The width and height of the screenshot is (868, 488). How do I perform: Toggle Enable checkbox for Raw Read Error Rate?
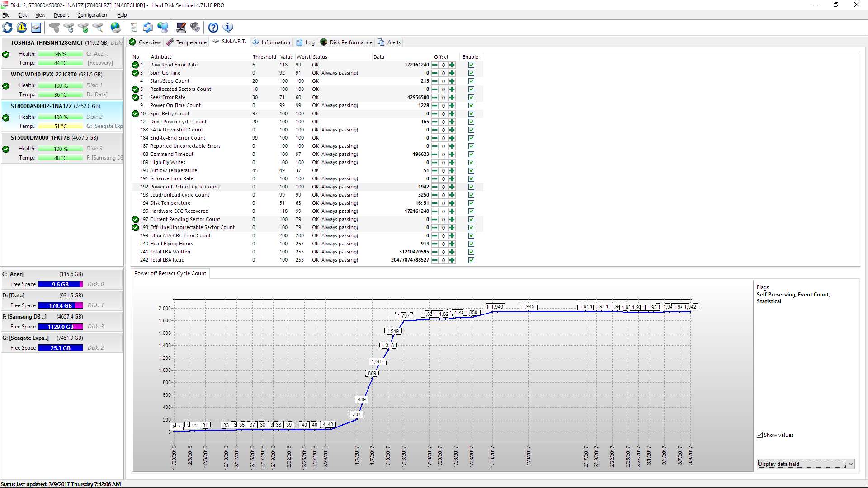coord(472,64)
